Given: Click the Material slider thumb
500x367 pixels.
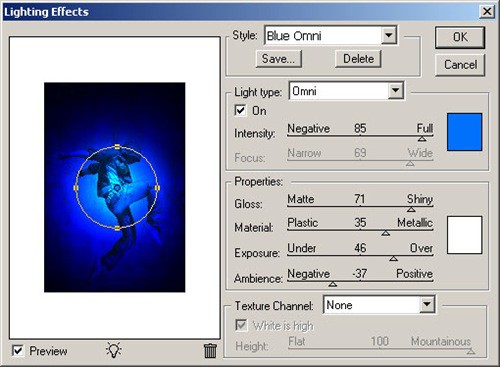Looking at the screenshot, I should (x=386, y=233).
